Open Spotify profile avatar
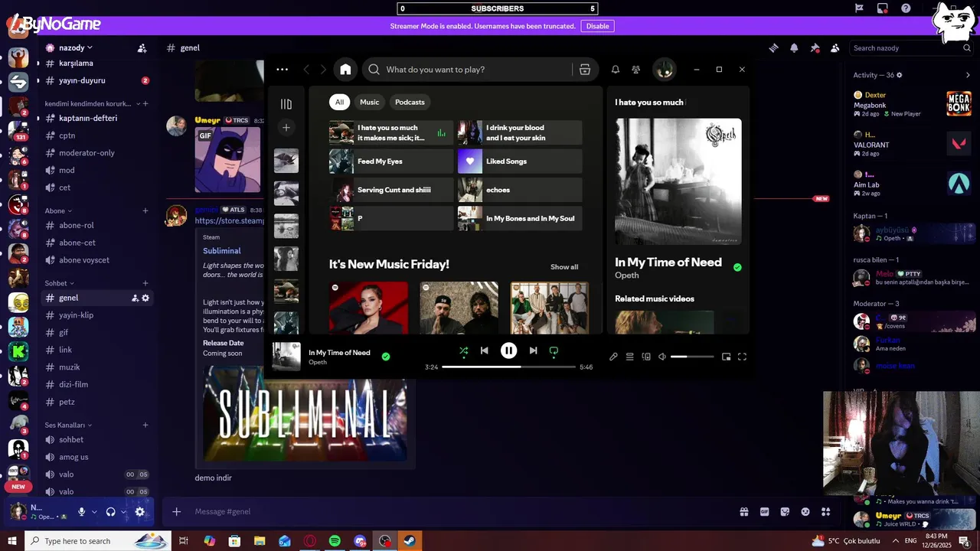 pos(664,70)
